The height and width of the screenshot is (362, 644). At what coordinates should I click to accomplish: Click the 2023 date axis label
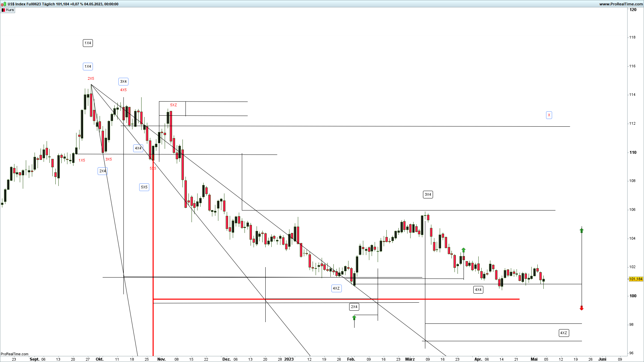(289, 359)
